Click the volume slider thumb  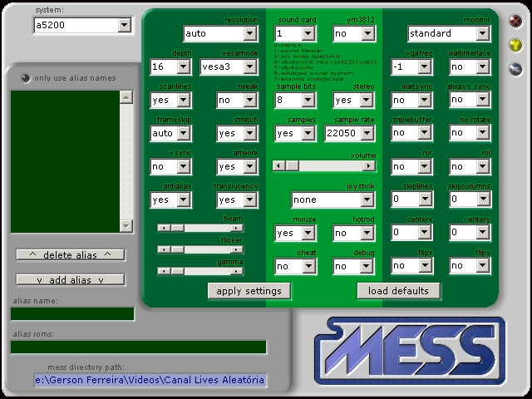(x=292, y=165)
